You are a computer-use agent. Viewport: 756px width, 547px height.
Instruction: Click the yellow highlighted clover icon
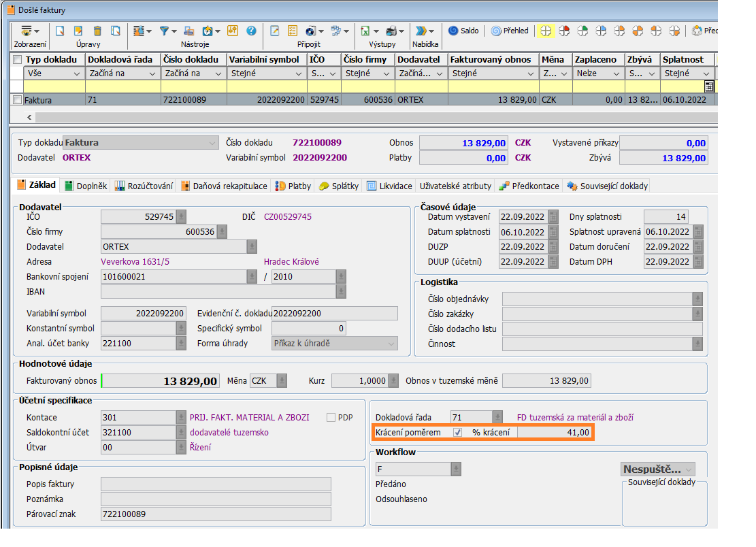[546, 31]
